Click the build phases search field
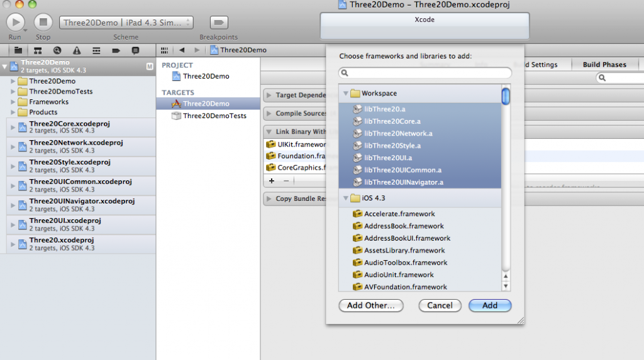Image resolution: width=644 pixels, height=360 pixels. [620, 77]
